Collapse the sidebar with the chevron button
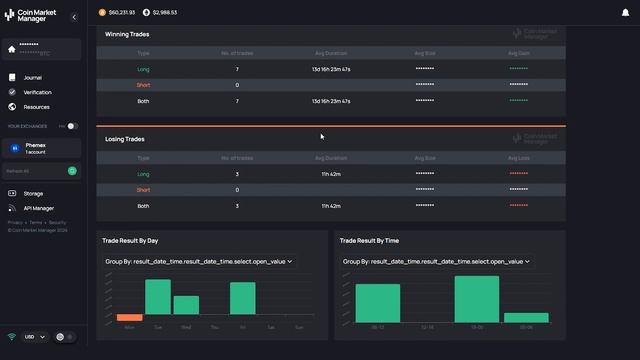The width and height of the screenshot is (640, 360). click(74, 17)
